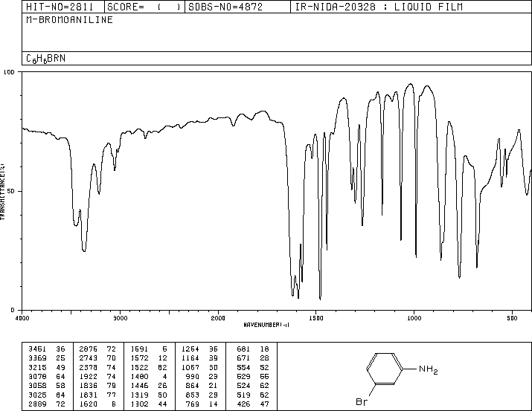Click the 3215 peak table entry
This screenshot has width=532, height=411.
point(47,367)
